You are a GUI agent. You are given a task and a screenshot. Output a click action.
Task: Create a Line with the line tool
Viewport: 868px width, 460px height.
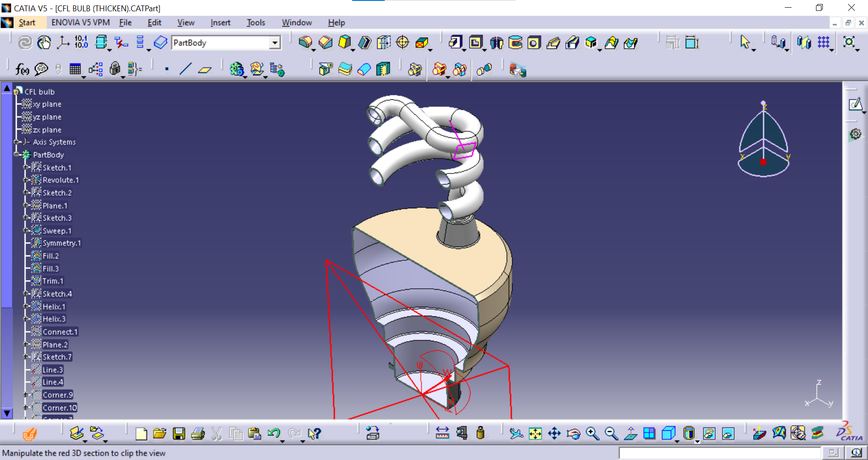(186, 69)
